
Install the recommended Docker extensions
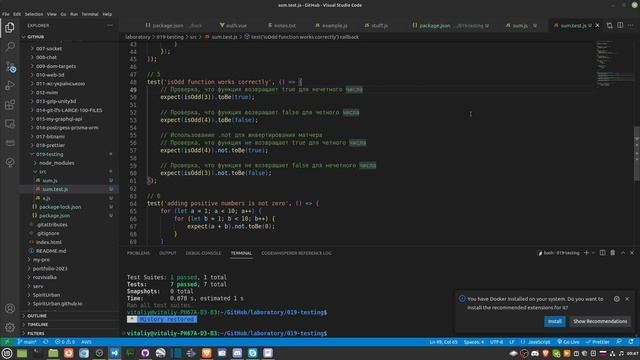[555, 321]
